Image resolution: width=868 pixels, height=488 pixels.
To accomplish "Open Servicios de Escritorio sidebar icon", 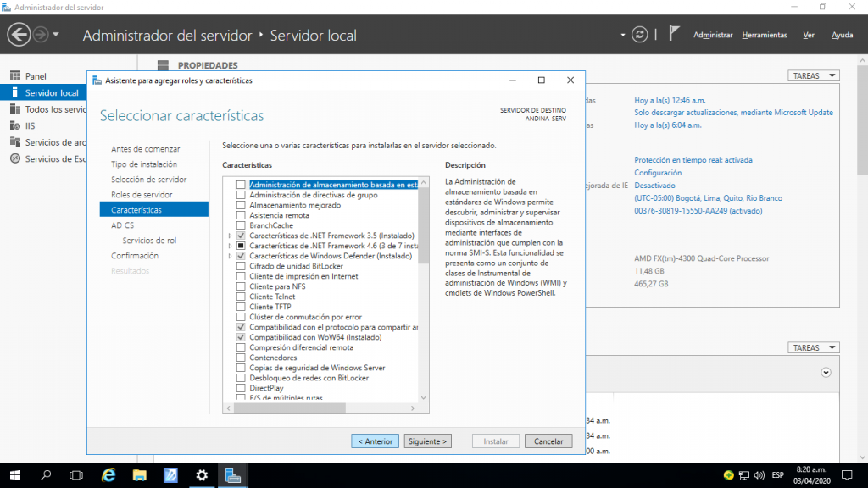I will (x=15, y=158).
